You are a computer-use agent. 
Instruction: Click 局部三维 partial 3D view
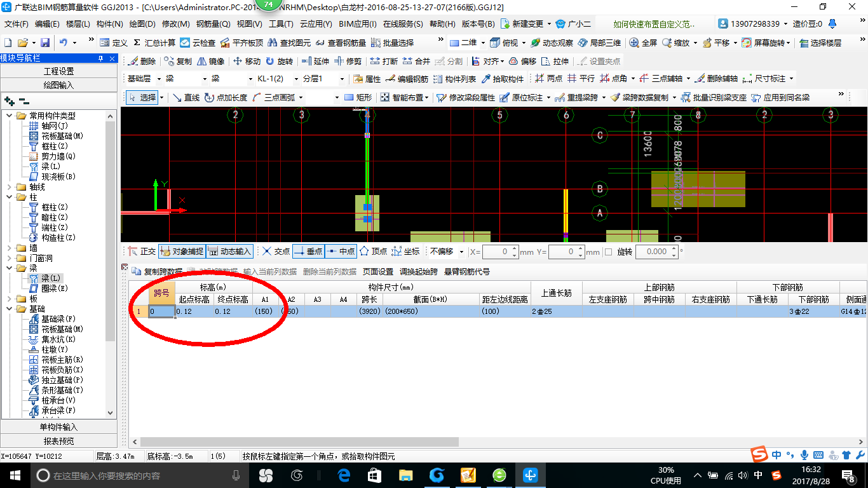599,43
